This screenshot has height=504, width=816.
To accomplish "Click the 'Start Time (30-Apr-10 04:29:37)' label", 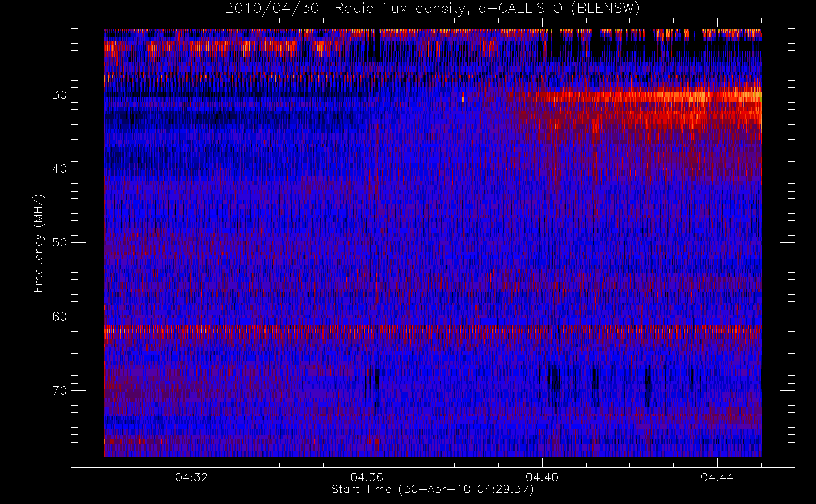I will (x=432, y=489).
